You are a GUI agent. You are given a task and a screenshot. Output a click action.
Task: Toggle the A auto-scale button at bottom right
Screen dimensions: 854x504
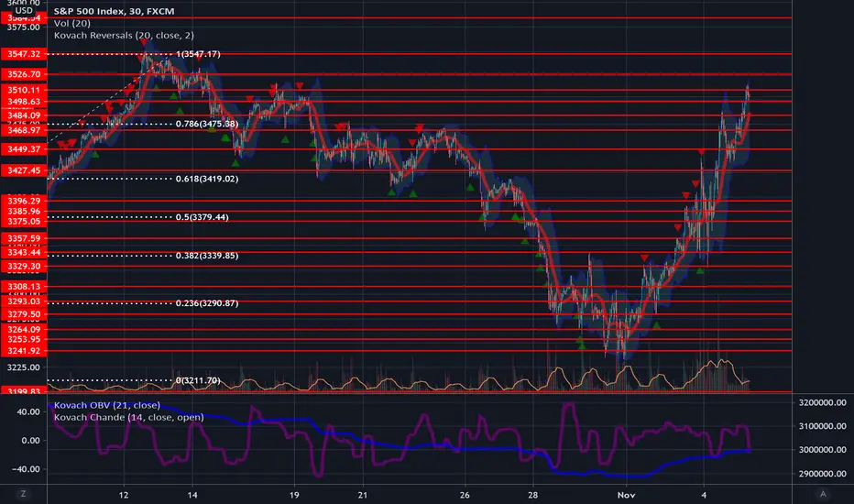point(823,494)
